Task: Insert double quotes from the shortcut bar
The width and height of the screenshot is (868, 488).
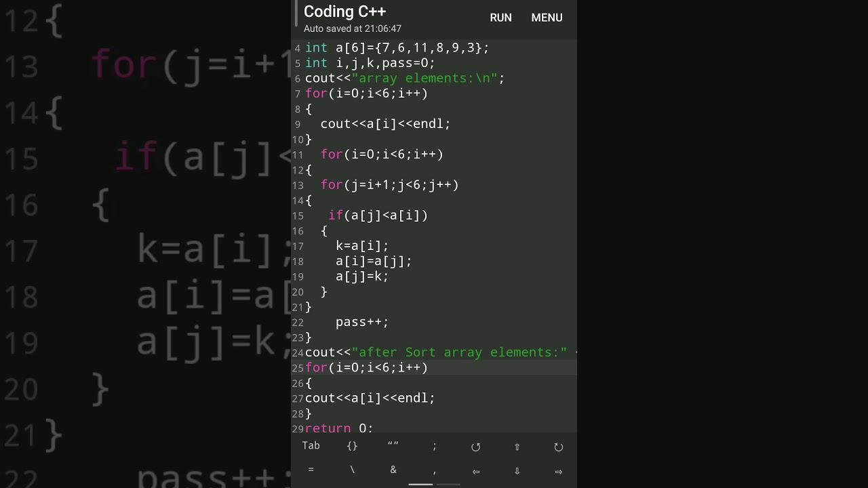Action: click(393, 445)
